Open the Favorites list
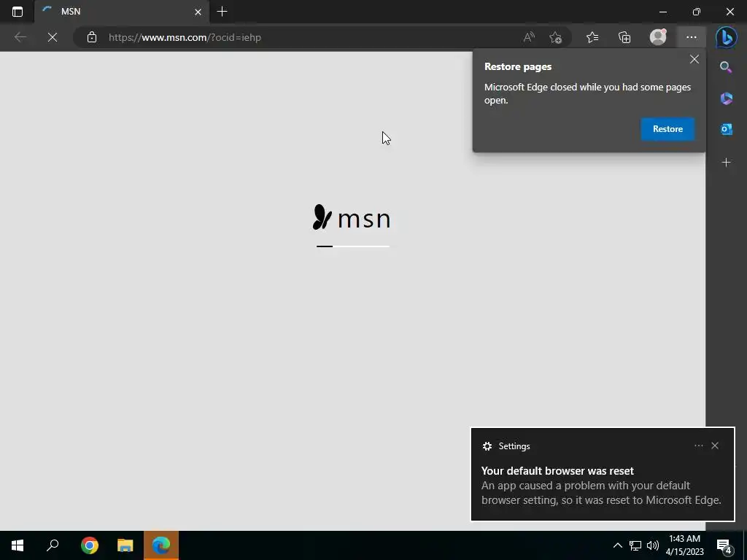This screenshot has width=747, height=560. (592, 37)
